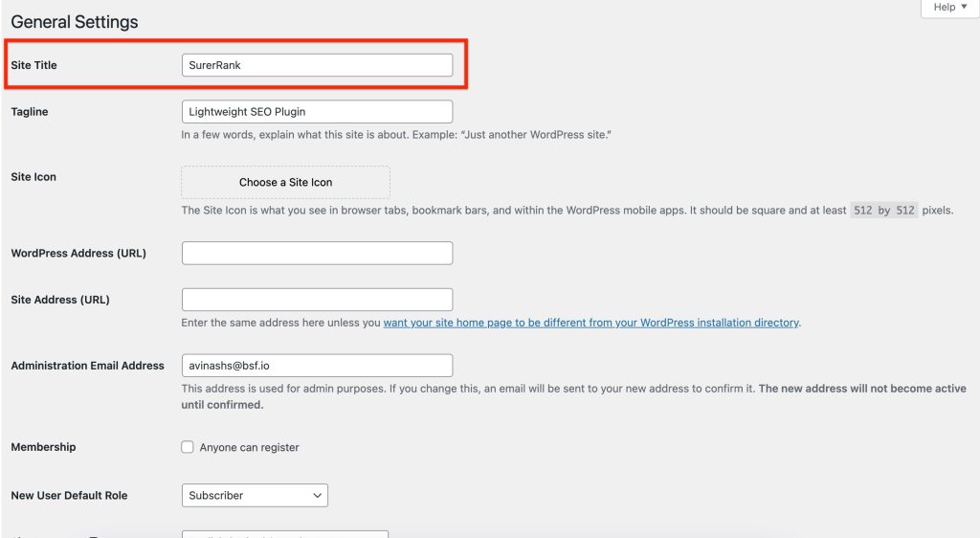
Task: Click the General Settings page heading
Action: coord(75,22)
